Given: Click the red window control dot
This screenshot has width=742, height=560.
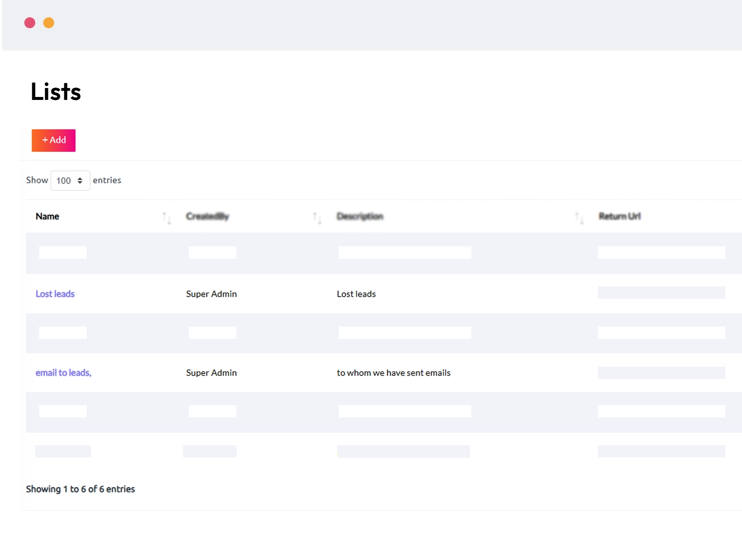Looking at the screenshot, I should coord(30,23).
